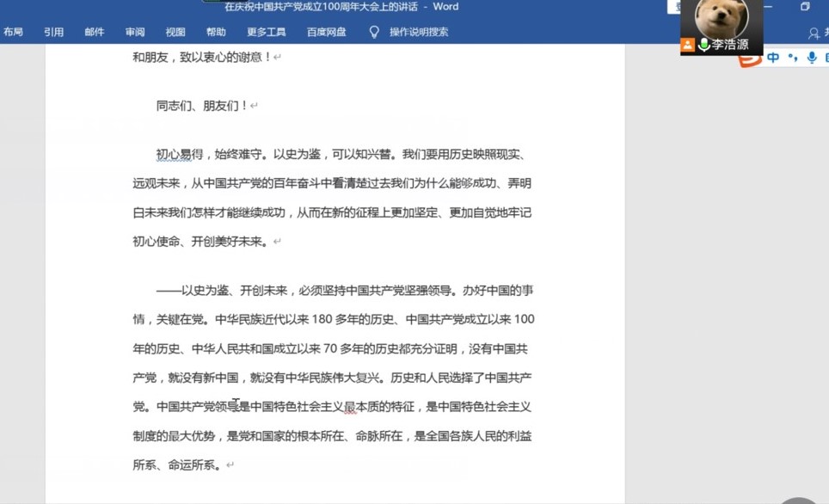The image size is (829, 504).
Task: Open the 布局 ribbon tab
Action: point(13,32)
